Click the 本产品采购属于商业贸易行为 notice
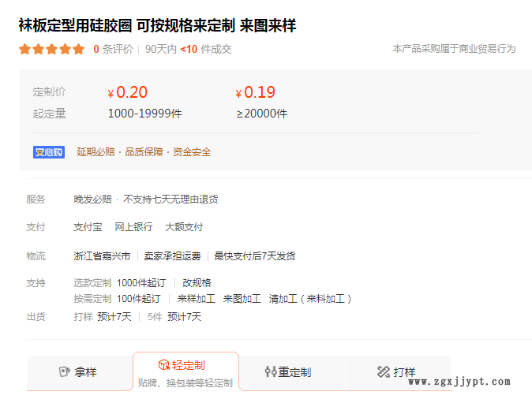 (454, 49)
